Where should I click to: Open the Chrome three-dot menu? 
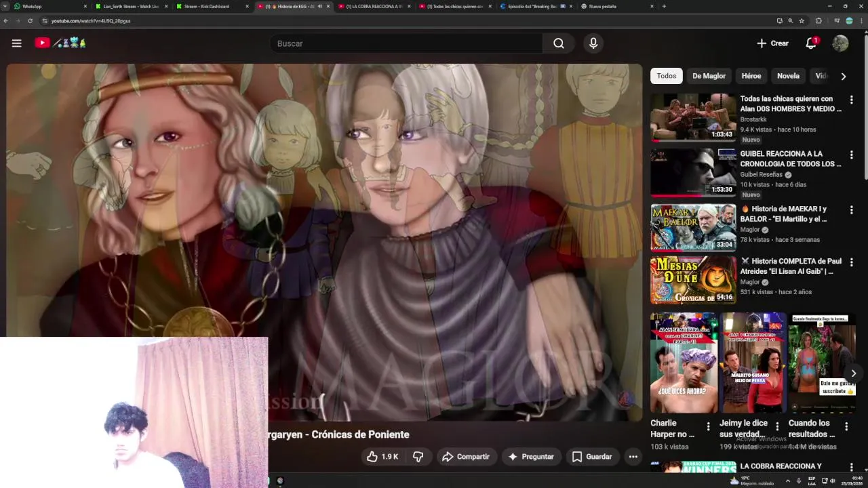tap(862, 21)
